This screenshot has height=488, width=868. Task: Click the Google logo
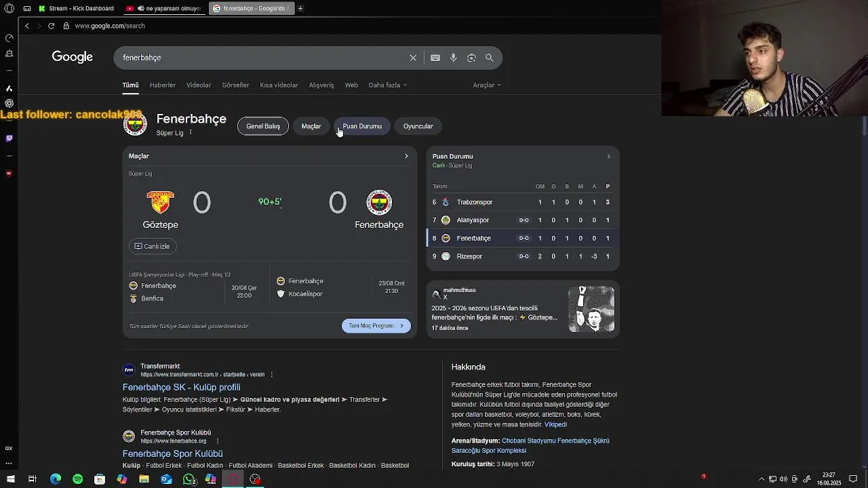(x=73, y=57)
